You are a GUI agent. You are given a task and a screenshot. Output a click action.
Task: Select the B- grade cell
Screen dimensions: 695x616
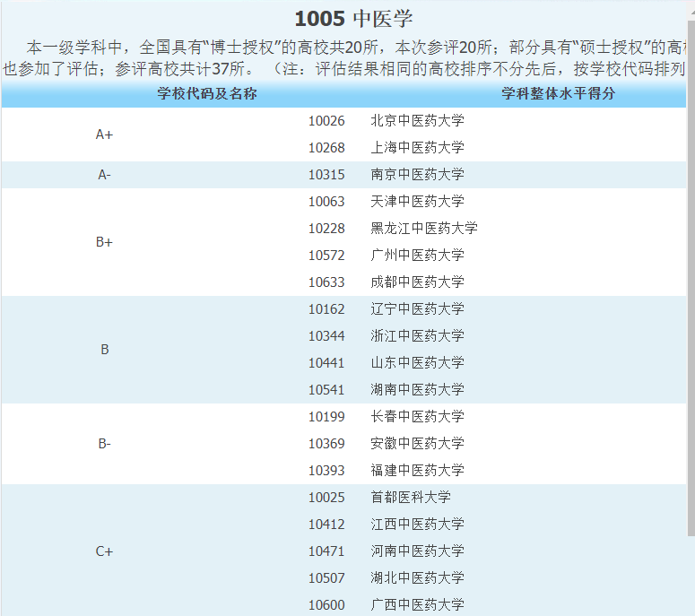104,444
